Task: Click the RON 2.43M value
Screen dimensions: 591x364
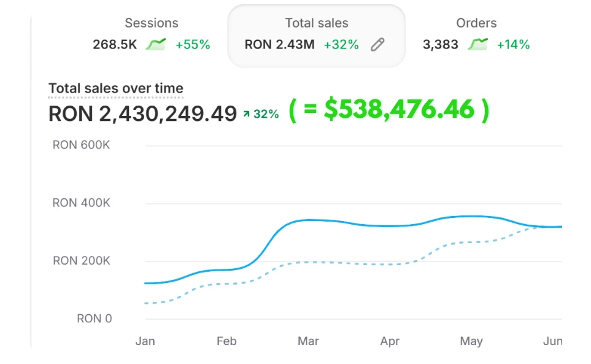Action: coord(280,44)
